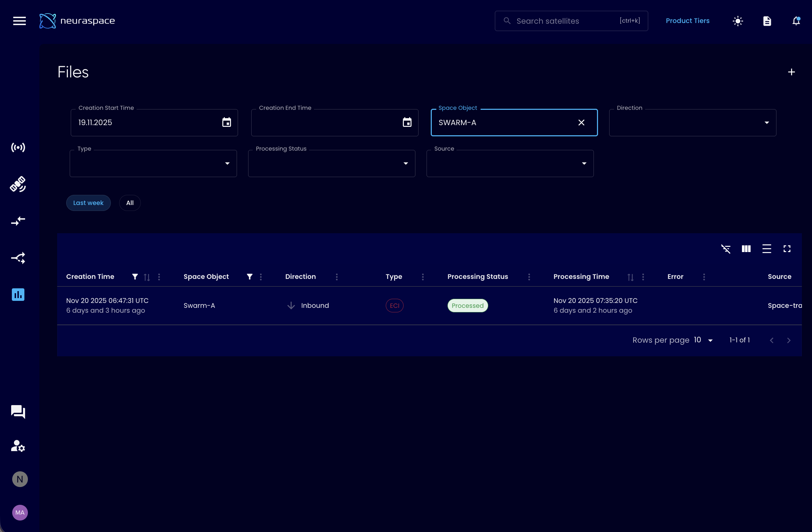The image size is (812, 532).
Task: Click the plus button to add a file
Action: coord(791,72)
